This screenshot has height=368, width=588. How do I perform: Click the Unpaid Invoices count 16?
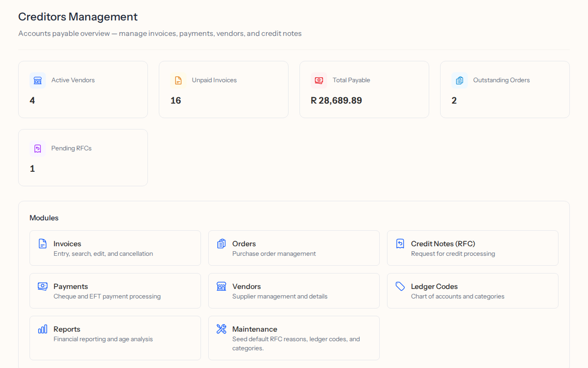tap(176, 100)
